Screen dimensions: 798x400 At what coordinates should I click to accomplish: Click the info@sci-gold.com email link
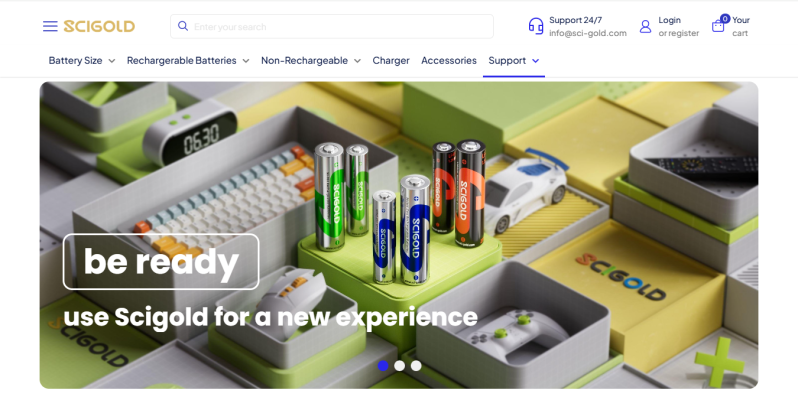(x=588, y=33)
